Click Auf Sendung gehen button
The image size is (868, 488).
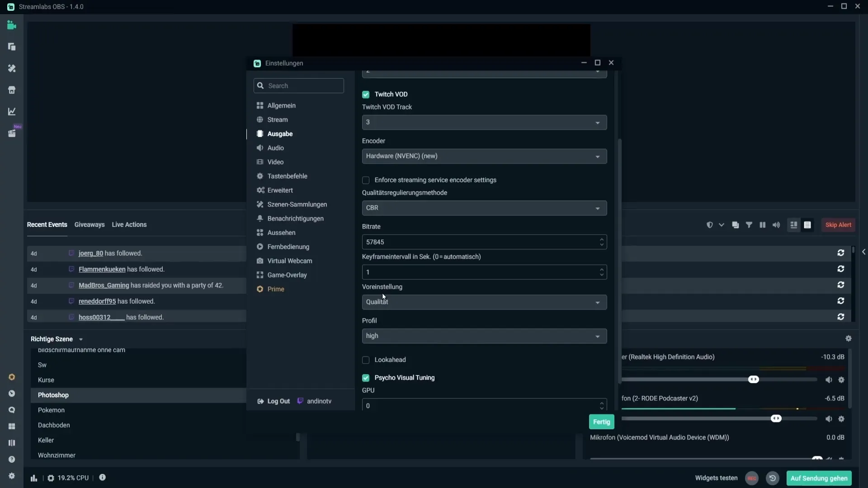[x=819, y=478]
